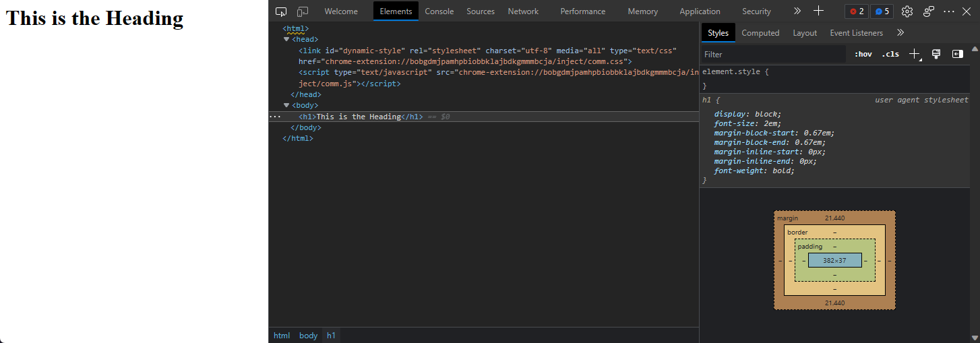
Task: Focus the styles Filter input
Action: tap(773, 55)
